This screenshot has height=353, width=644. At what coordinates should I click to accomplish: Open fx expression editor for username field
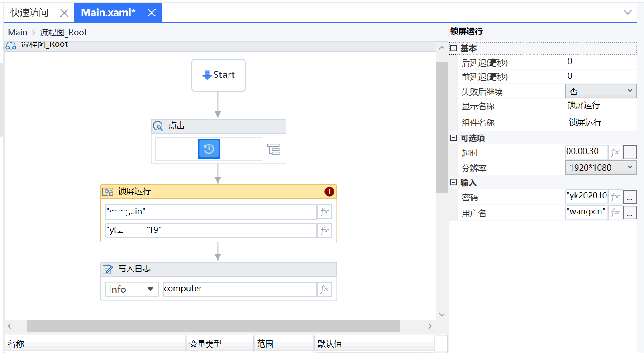tap(324, 212)
